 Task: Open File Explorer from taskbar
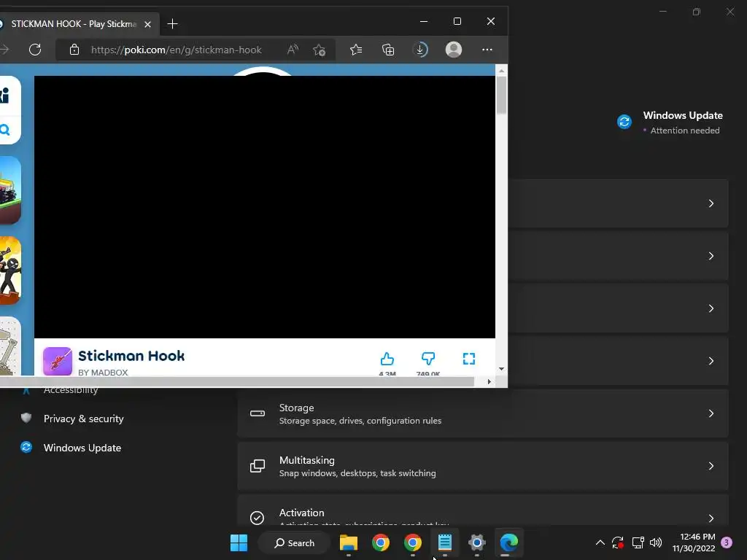click(x=348, y=542)
